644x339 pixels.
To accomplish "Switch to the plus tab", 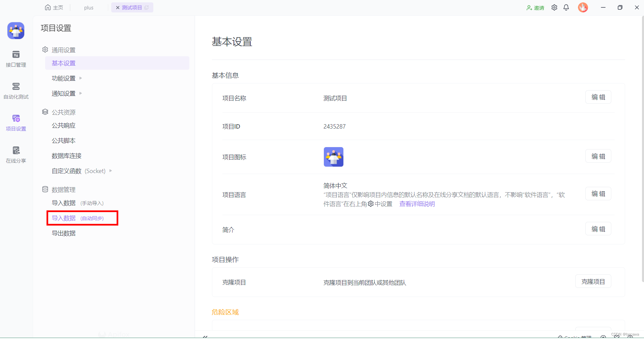I will [89, 7].
